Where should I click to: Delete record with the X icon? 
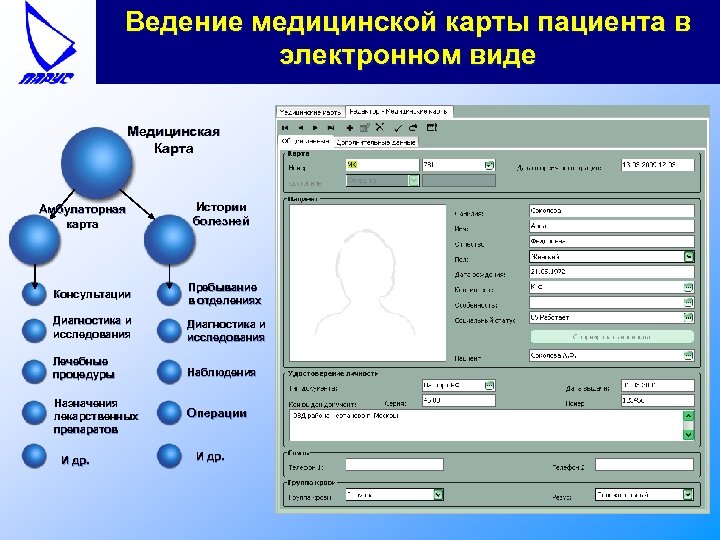(x=380, y=127)
